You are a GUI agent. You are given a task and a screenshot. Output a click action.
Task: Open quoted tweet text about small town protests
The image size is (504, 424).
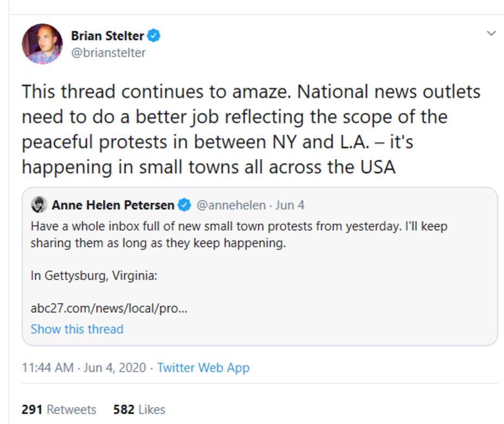coord(238,234)
